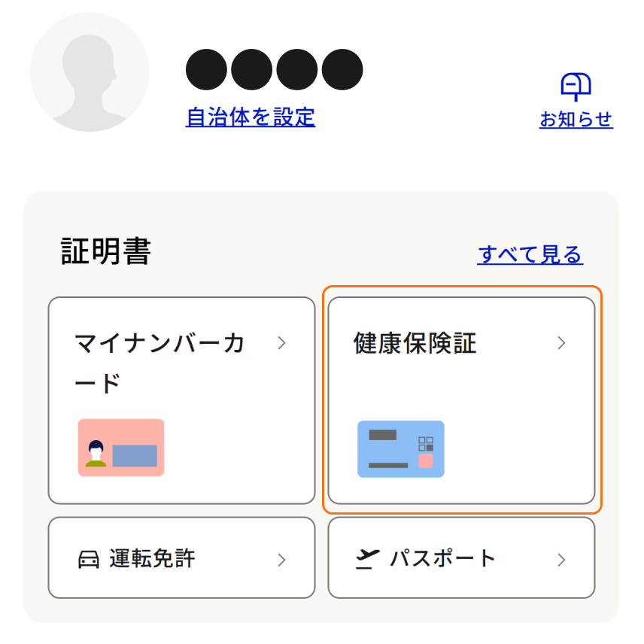
Task: Expand 健康保険証 via its chevron arrow
Action: click(x=561, y=343)
